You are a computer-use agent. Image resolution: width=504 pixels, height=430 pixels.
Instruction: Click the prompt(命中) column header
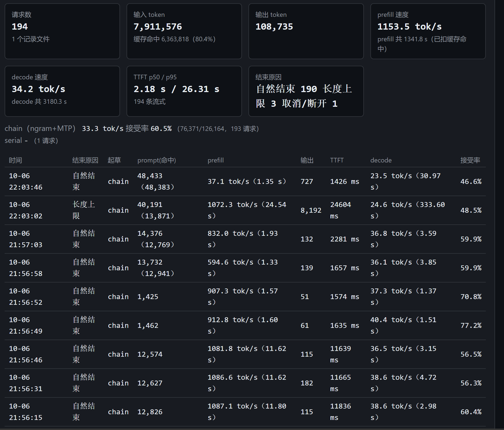157,160
